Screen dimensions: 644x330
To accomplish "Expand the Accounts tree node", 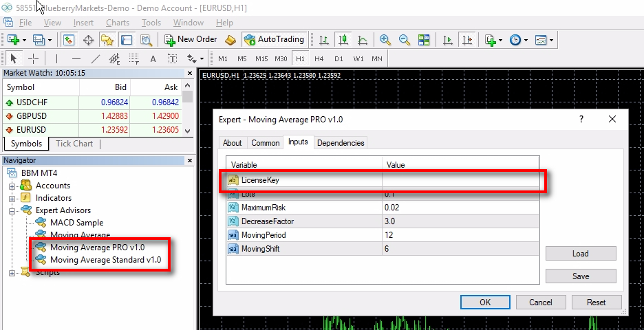I will tap(12, 186).
